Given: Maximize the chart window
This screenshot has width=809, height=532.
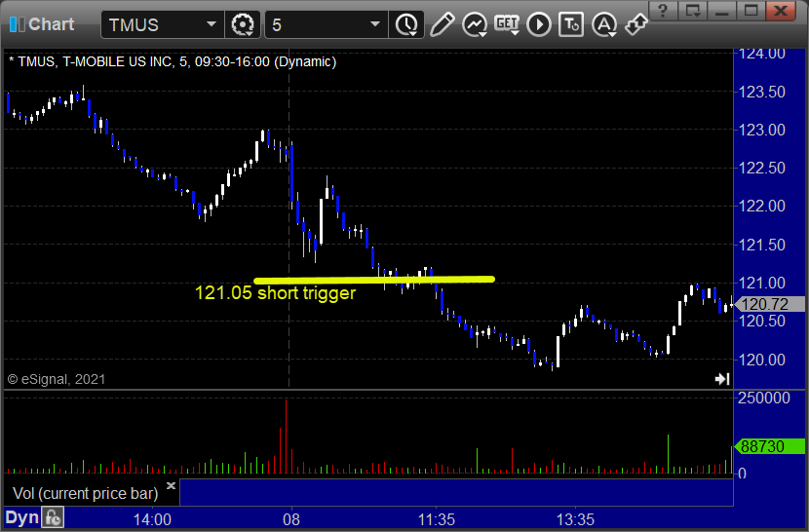Looking at the screenshot, I should pyautogui.click(x=751, y=11).
